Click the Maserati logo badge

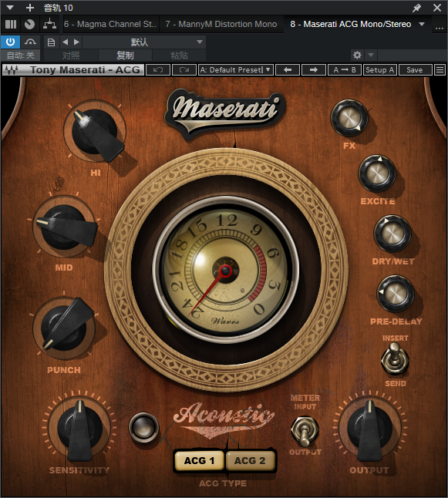224,113
